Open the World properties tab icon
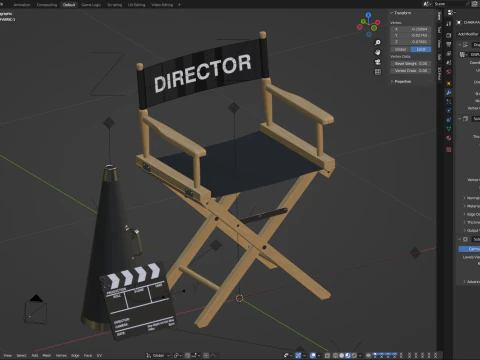Image resolution: width=480 pixels, height=360 pixels. pyautogui.click(x=449, y=72)
